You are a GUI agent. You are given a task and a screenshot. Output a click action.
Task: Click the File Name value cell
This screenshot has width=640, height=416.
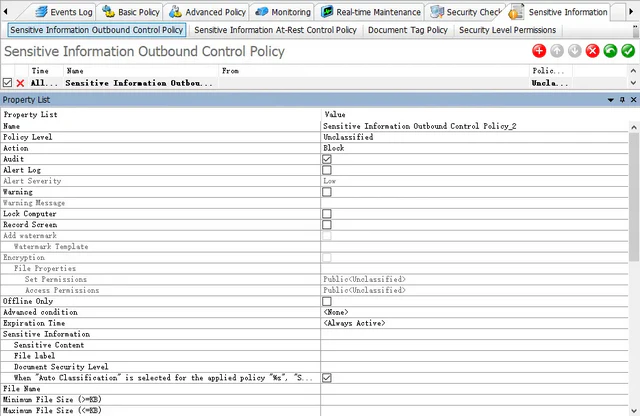[474, 389]
